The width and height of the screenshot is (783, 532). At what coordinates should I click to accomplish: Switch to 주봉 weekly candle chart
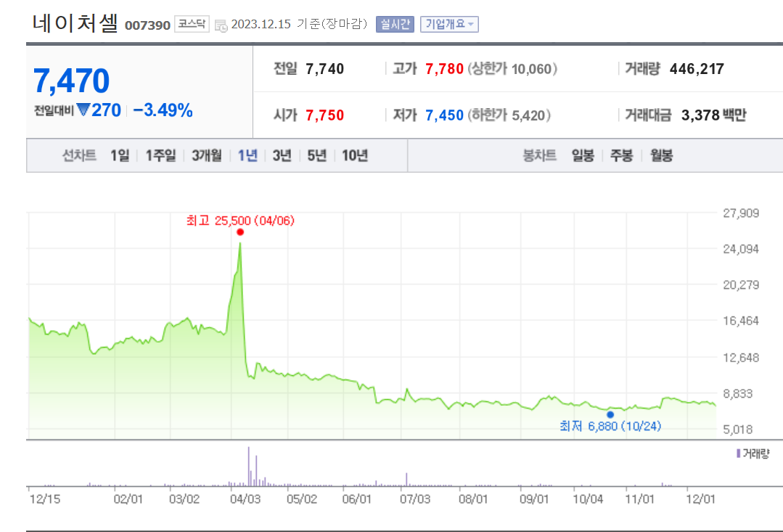point(622,155)
